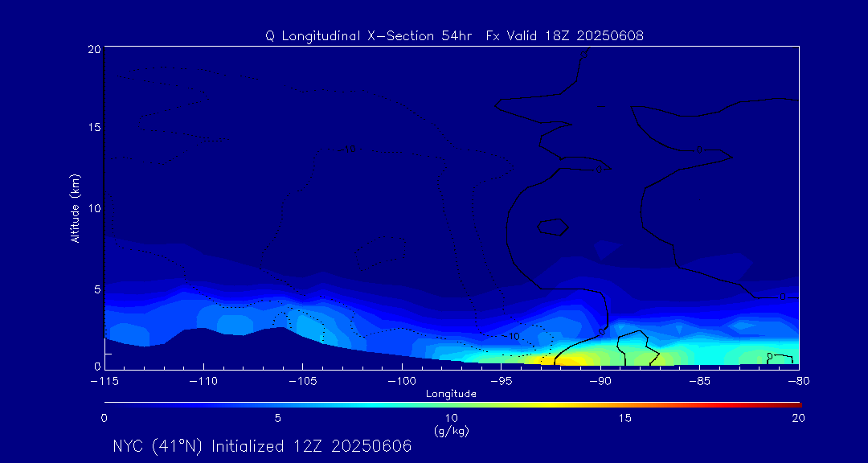Click the caption "NYC (41°N) Initialized 12Z 20250606"
868x463 pixels.
[x=262, y=446]
